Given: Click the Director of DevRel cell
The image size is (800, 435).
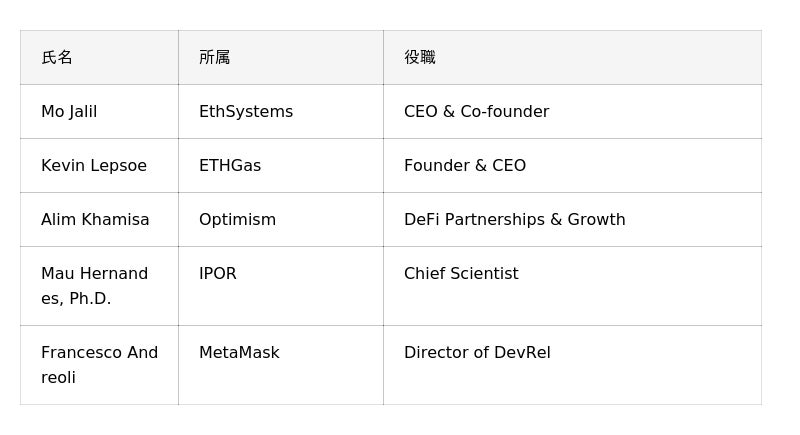Looking at the screenshot, I should 572,365.
